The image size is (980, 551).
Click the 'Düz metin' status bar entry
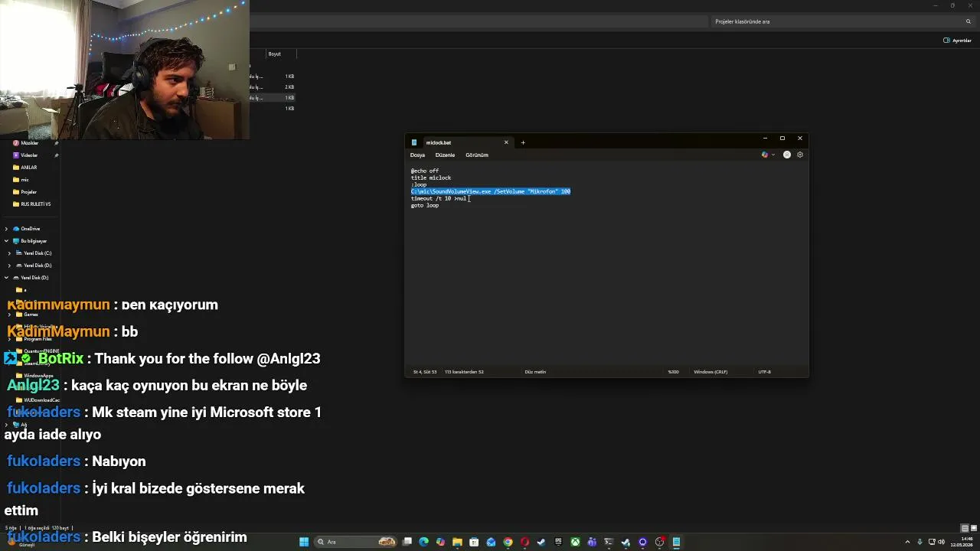coord(535,372)
